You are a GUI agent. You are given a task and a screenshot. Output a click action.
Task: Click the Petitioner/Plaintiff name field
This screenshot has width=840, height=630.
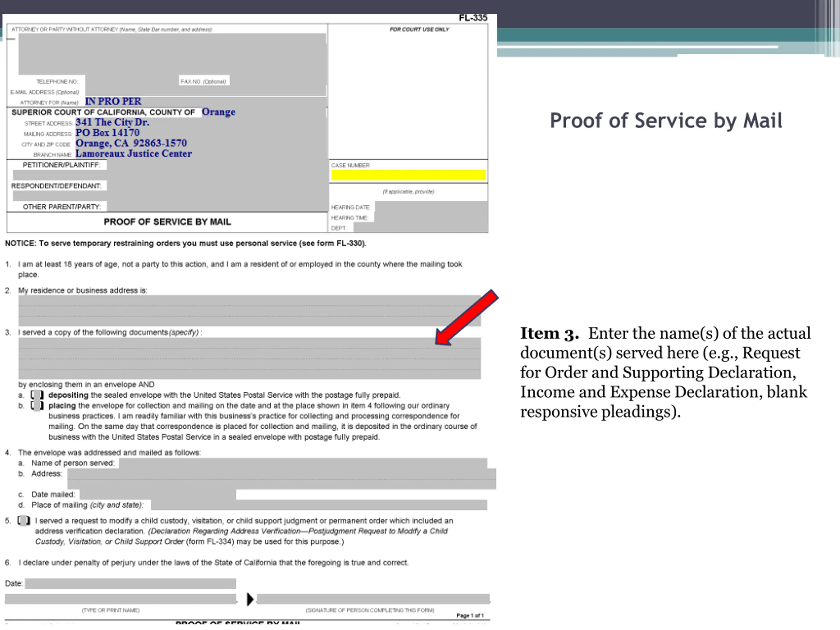click(170, 175)
